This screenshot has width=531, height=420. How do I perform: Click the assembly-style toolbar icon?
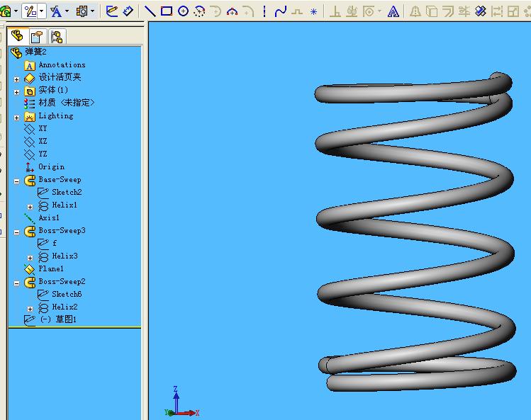tap(82, 11)
